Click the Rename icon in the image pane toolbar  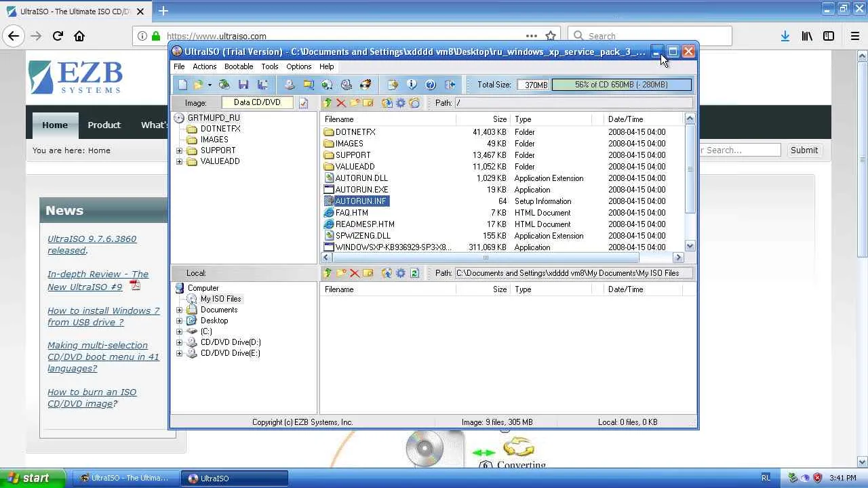click(x=368, y=103)
